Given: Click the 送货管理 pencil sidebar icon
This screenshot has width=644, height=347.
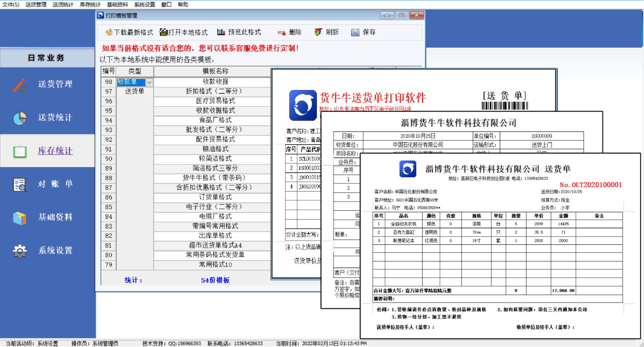Looking at the screenshot, I should (x=20, y=85).
